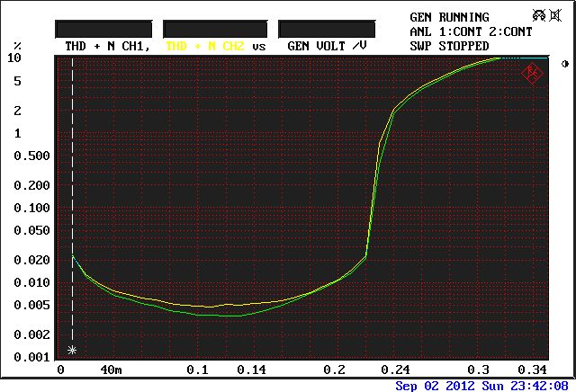Click the "THD + N CH1," trace label
Image resolution: width=576 pixels, height=392 pixels.
108,46
